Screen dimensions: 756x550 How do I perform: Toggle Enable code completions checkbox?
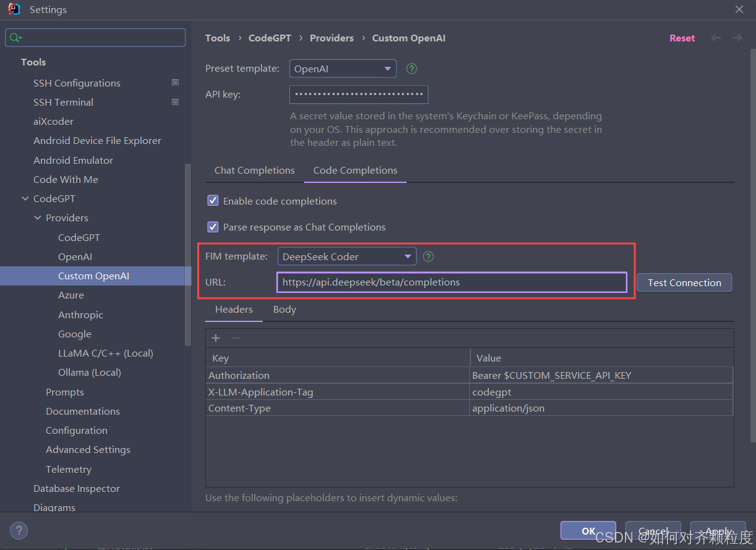tap(213, 200)
